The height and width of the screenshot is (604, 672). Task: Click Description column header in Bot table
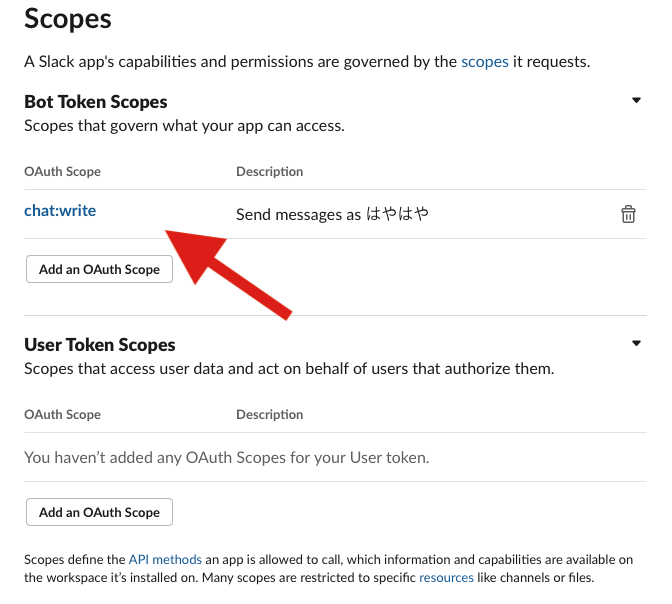pos(269,172)
